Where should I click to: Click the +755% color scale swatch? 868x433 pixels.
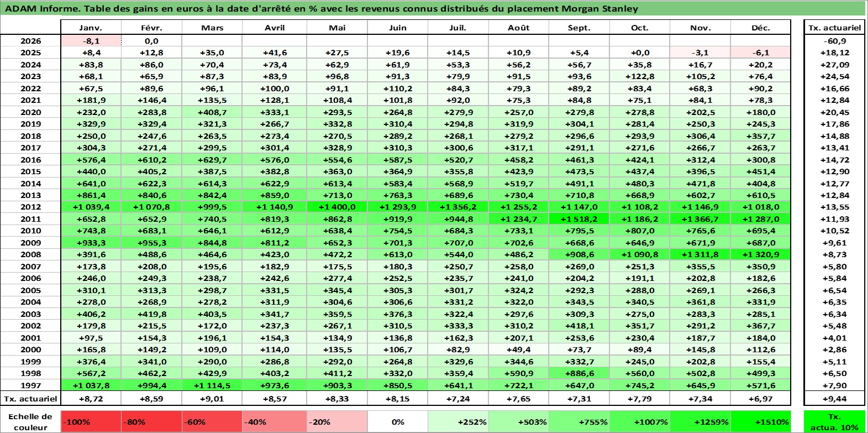(579, 421)
